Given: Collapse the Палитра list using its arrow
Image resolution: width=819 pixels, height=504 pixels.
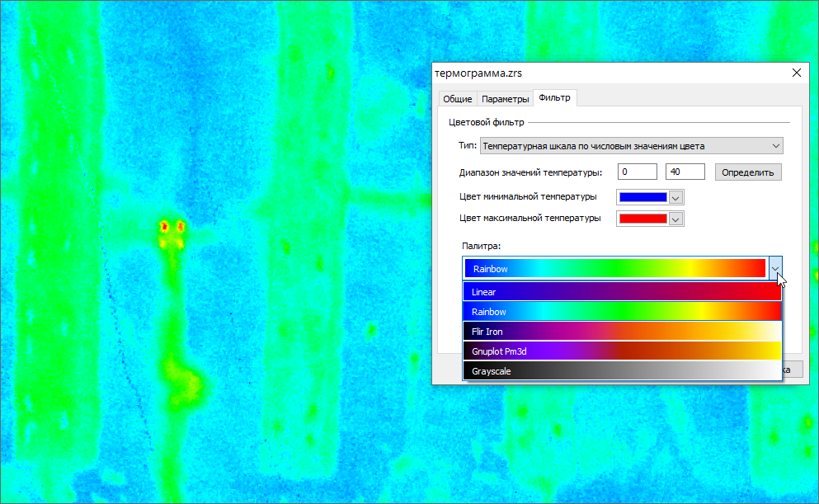Looking at the screenshot, I should (775, 269).
